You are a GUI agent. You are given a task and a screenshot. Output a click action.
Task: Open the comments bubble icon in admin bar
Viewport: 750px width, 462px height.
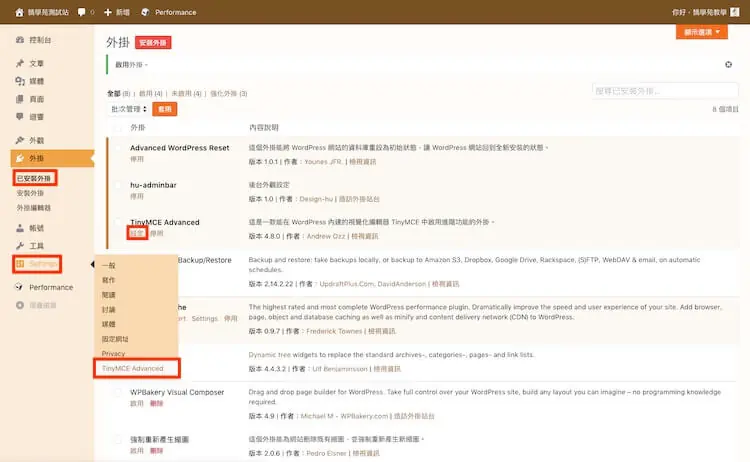[82, 12]
